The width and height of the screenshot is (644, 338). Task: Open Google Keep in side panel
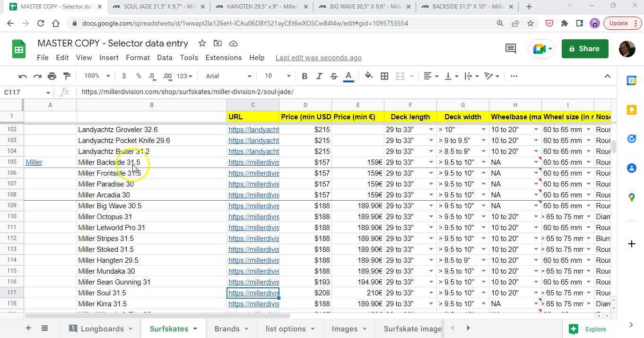point(632,110)
